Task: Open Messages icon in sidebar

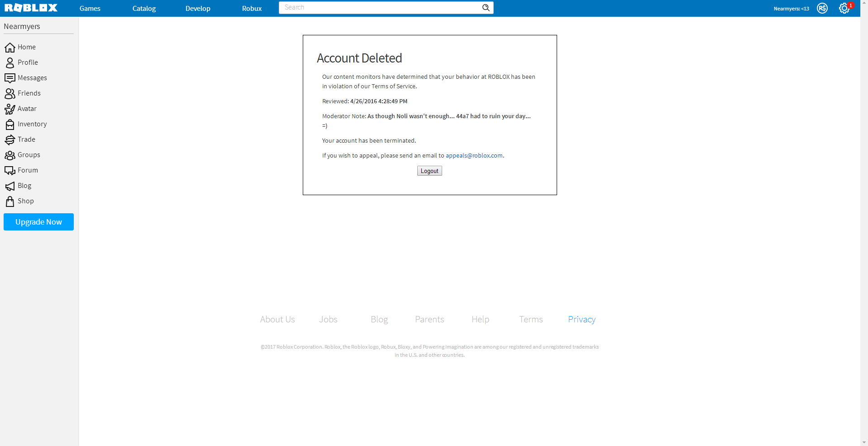Action: pyautogui.click(x=10, y=78)
